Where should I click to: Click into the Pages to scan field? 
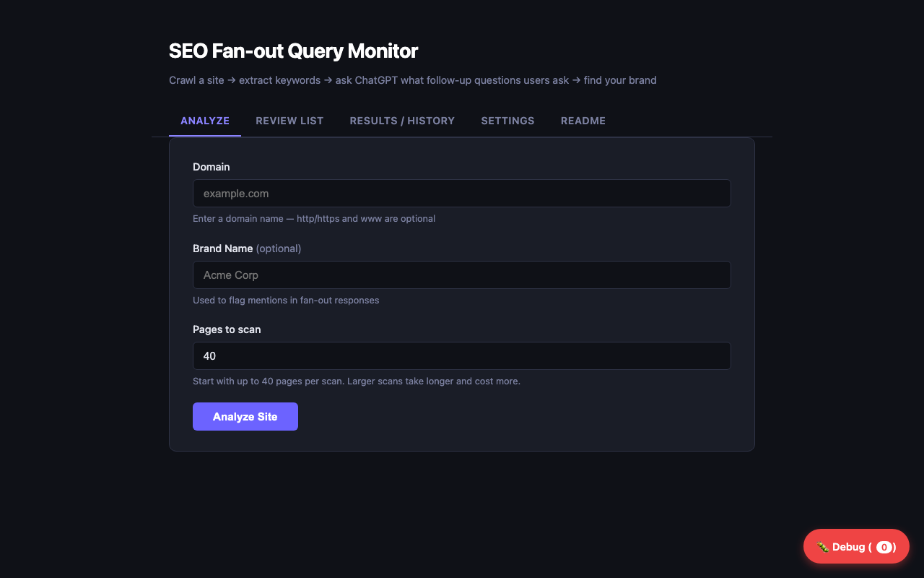pyautogui.click(x=462, y=356)
